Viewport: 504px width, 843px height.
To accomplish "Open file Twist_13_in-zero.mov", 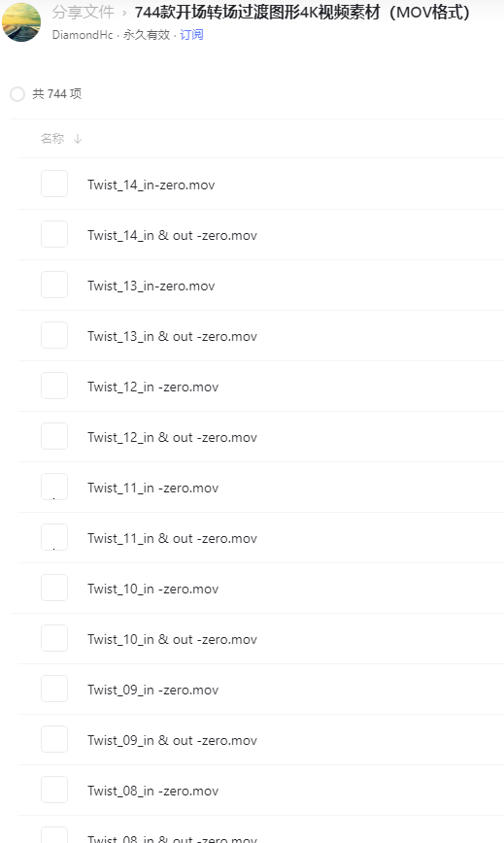I will [151, 286].
